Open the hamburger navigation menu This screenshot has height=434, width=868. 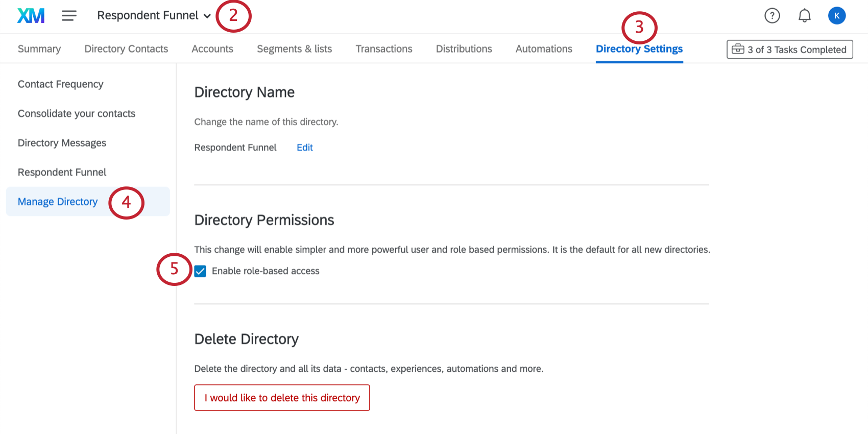tap(69, 15)
